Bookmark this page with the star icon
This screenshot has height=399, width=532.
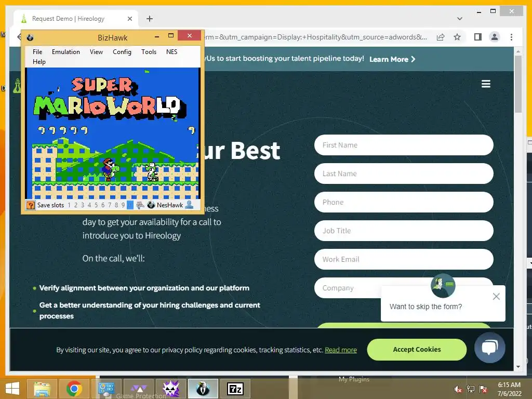click(x=457, y=37)
